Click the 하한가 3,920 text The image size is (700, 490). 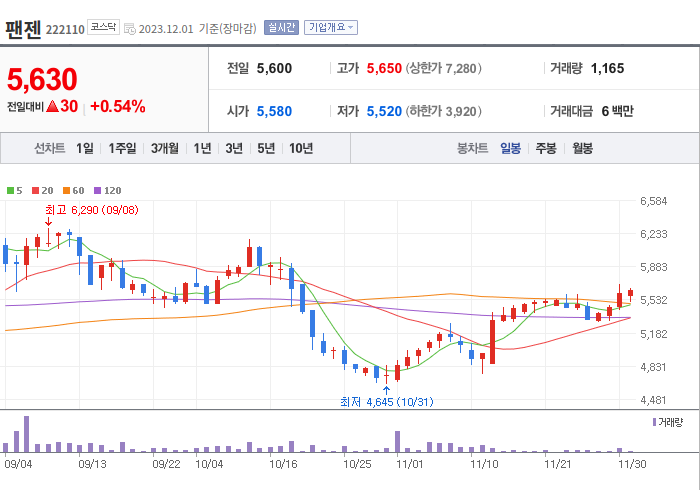pos(444,111)
